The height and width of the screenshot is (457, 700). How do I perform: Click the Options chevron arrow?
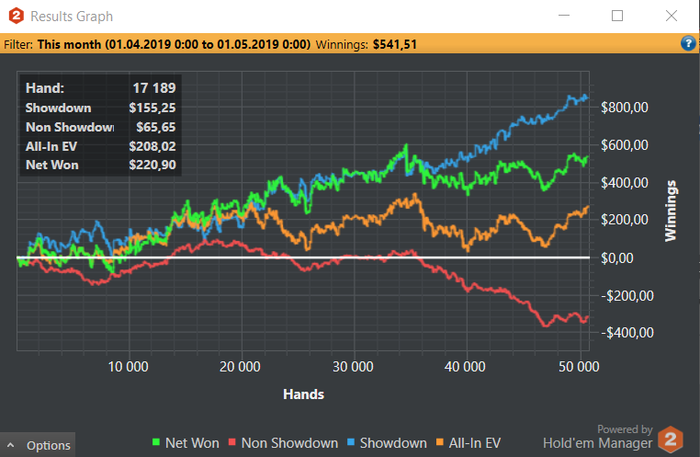(11, 445)
